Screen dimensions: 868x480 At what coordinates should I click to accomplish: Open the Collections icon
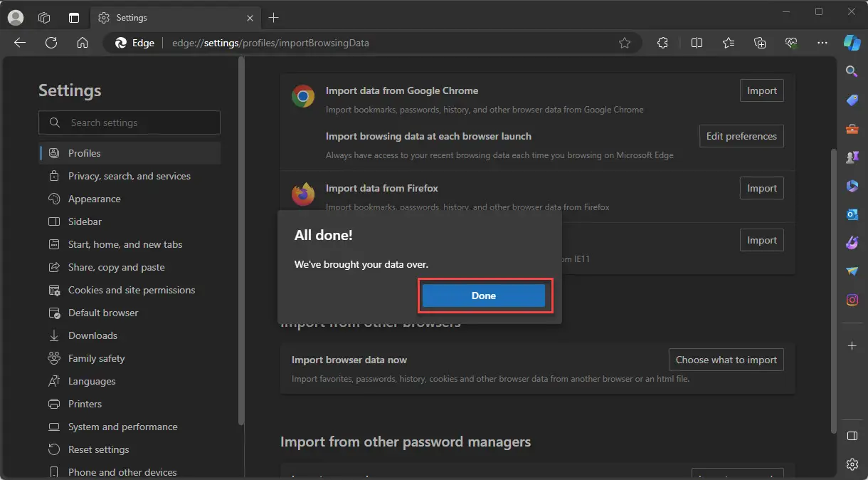760,43
